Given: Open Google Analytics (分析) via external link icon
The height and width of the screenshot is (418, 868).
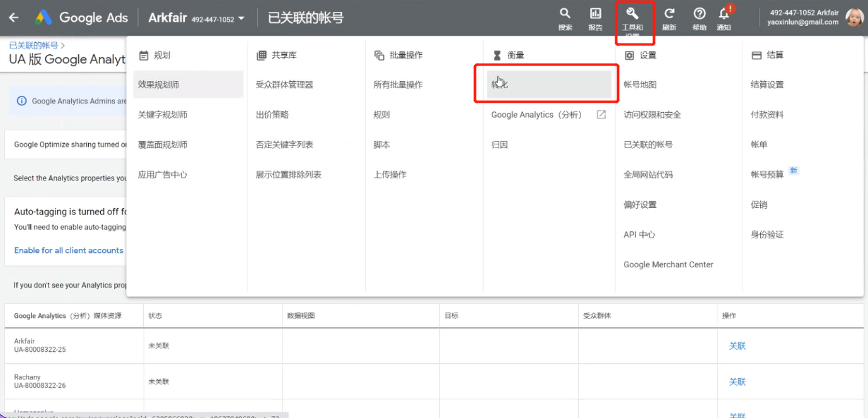Looking at the screenshot, I should (x=600, y=114).
